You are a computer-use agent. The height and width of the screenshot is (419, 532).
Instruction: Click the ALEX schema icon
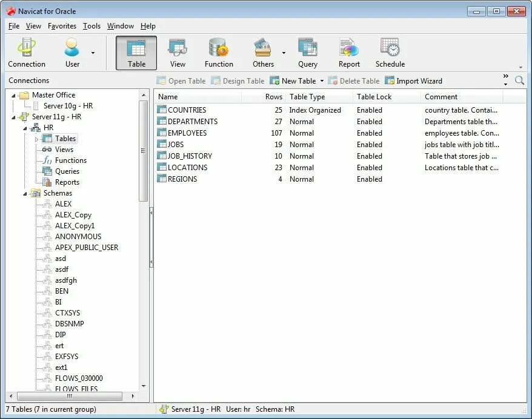tap(47, 204)
